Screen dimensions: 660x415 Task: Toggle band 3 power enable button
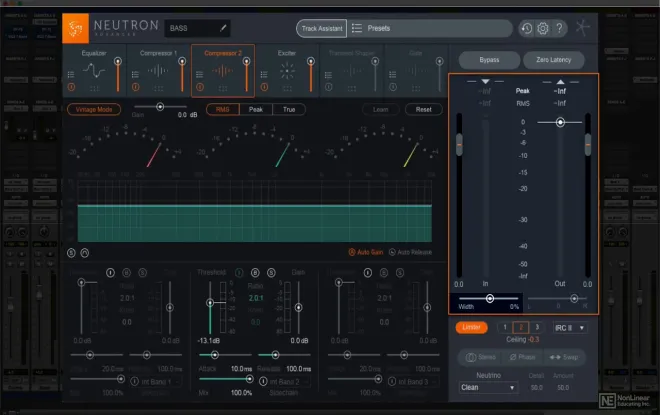click(368, 273)
